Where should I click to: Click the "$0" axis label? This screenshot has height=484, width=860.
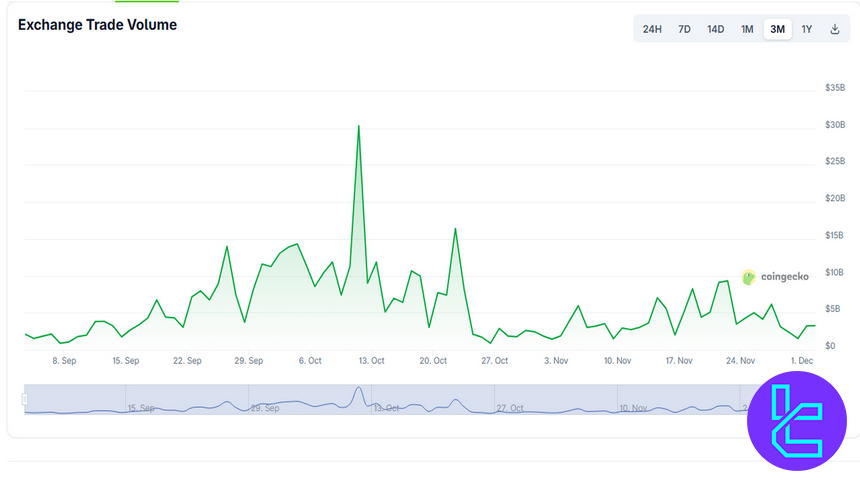pyautogui.click(x=830, y=346)
